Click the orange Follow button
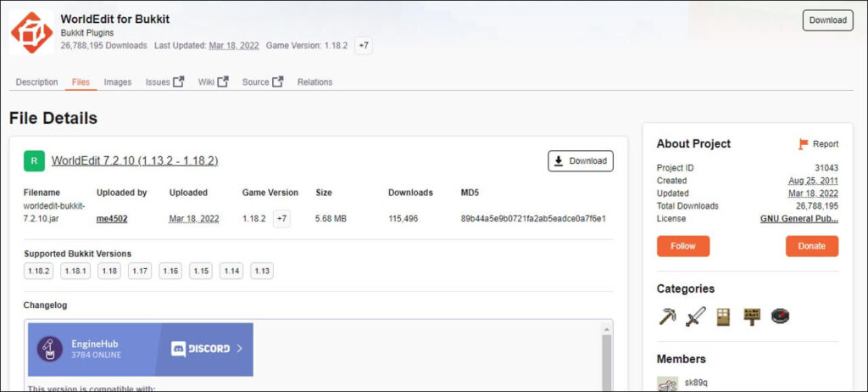 (x=683, y=246)
